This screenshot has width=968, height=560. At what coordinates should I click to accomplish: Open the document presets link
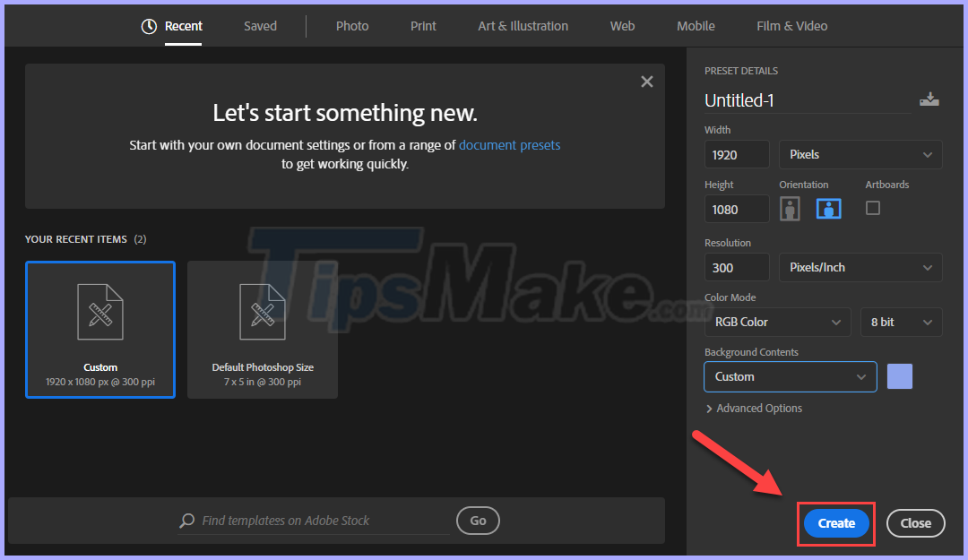point(509,144)
